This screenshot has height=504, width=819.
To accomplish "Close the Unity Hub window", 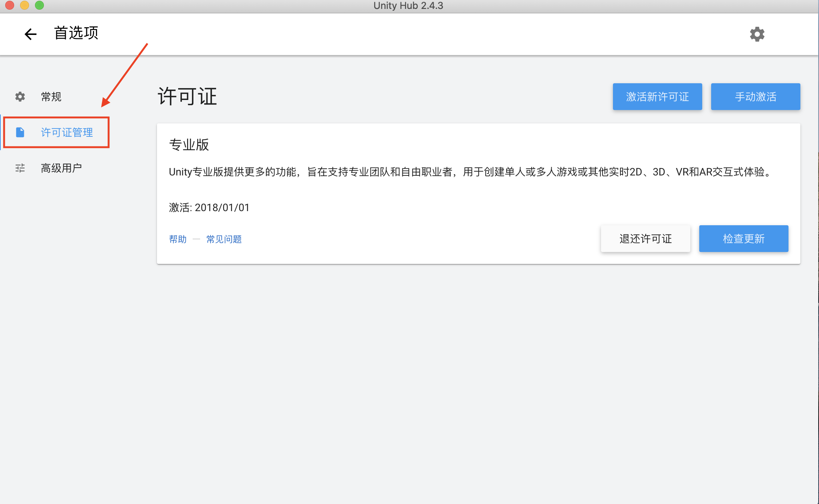I will click(x=10, y=5).
